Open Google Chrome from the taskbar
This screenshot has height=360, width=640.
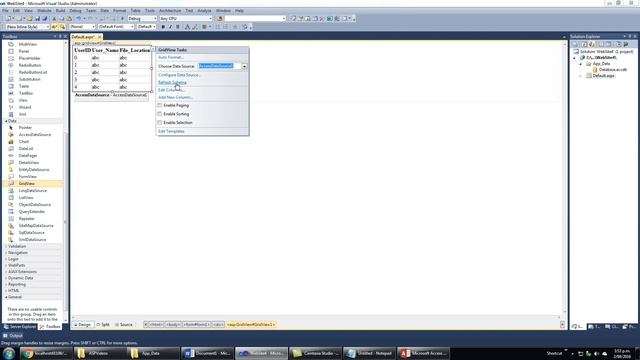46,353
